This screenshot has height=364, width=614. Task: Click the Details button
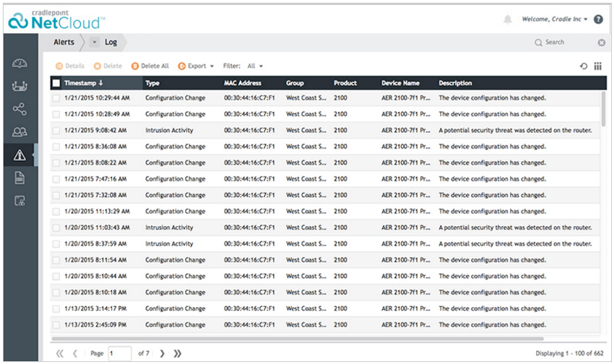point(70,66)
